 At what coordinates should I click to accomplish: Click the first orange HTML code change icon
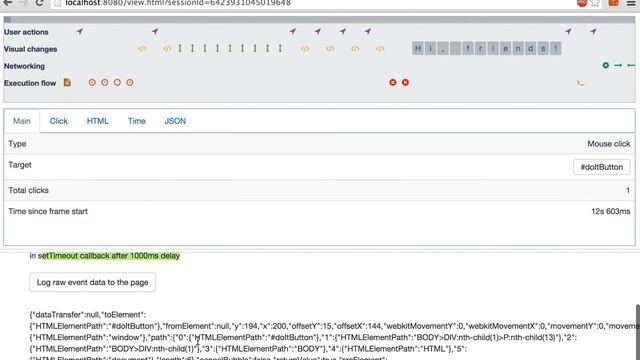coord(142,49)
